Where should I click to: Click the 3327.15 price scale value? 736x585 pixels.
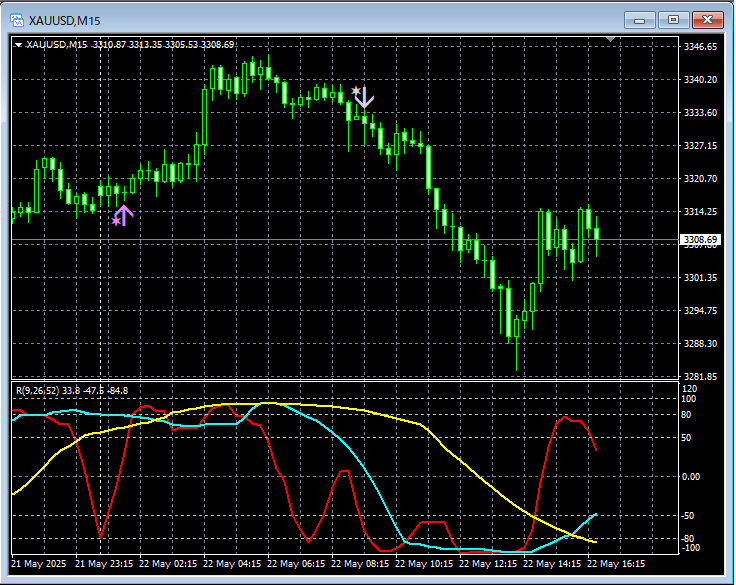pyautogui.click(x=700, y=146)
